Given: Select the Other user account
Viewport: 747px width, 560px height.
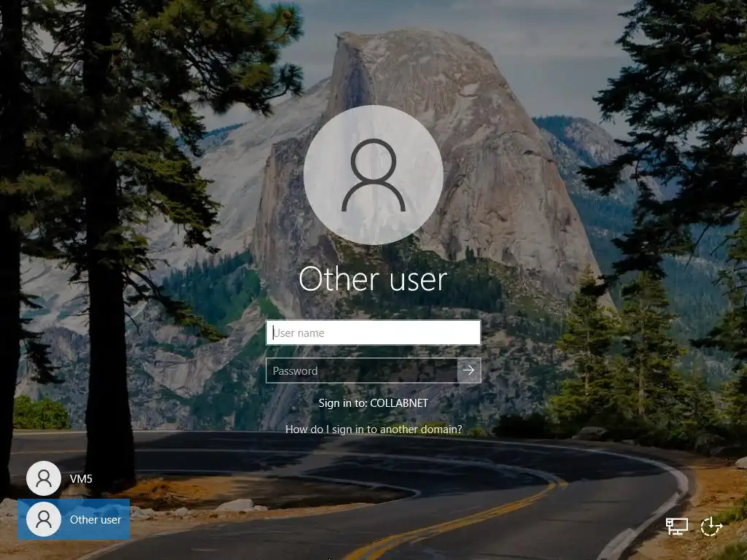Looking at the screenshot, I should (74, 519).
